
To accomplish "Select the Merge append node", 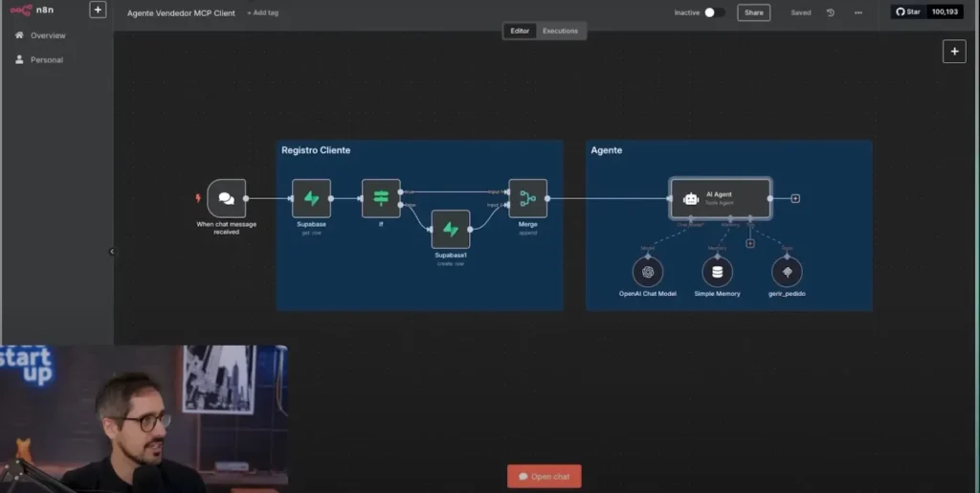I will point(527,198).
